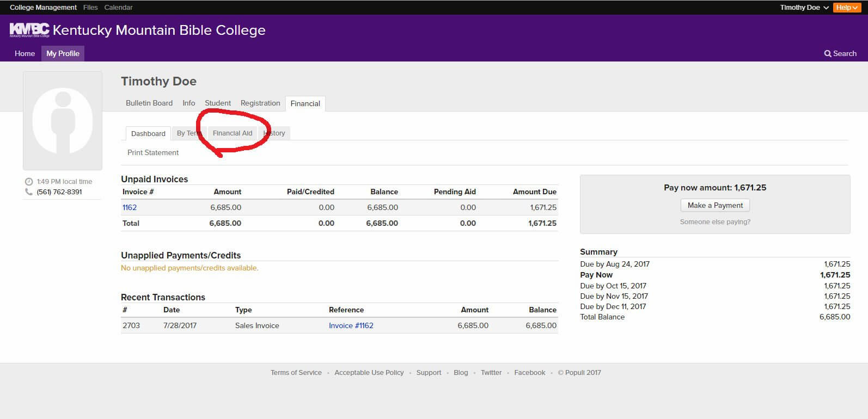868x419 pixels.
Task: Go to the Home tab
Action: point(25,53)
